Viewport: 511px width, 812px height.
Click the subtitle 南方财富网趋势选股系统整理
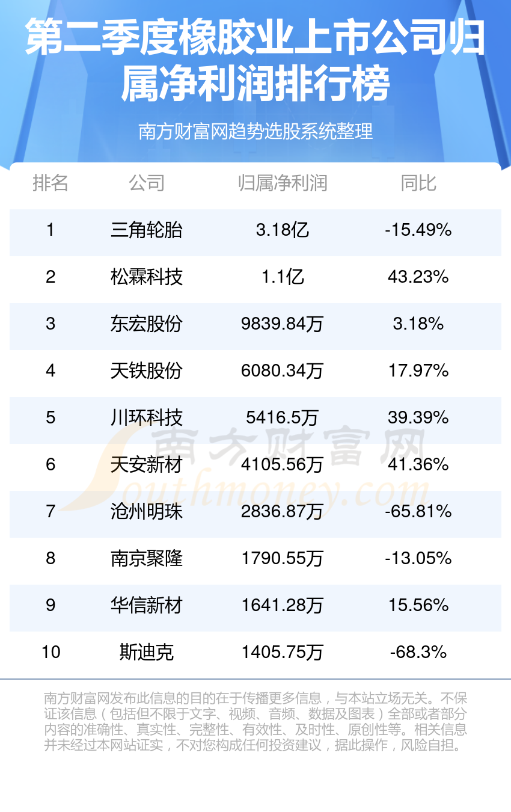point(255,131)
